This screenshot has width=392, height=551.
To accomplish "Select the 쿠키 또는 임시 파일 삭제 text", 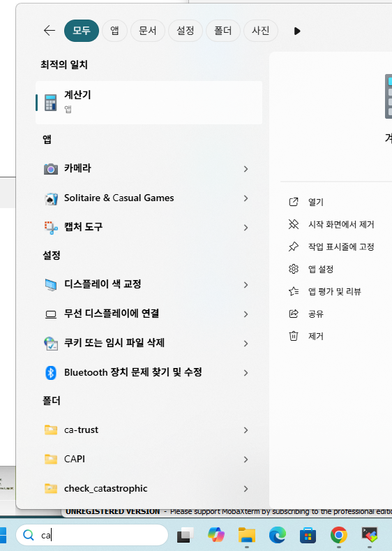I will pos(114,343).
